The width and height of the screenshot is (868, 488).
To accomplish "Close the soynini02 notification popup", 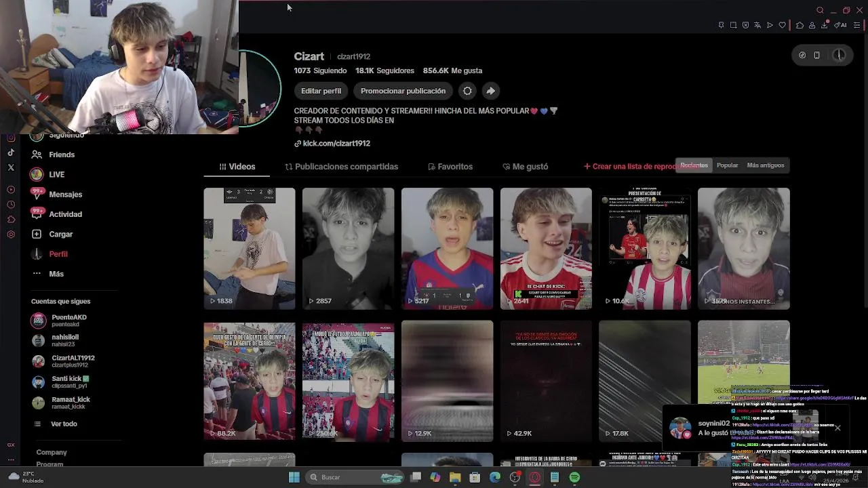I will [837, 428].
